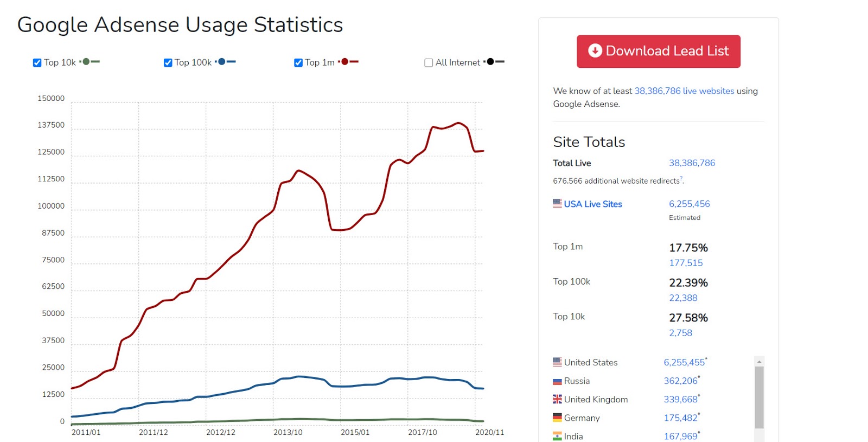
Task: Click the Download Lead List button
Action: [x=659, y=52]
